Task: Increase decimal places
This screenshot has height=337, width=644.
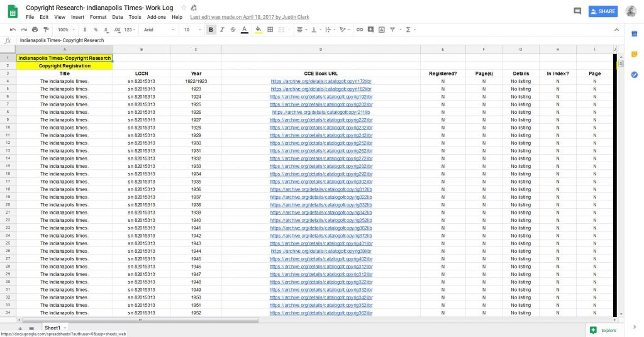Action: point(117,30)
